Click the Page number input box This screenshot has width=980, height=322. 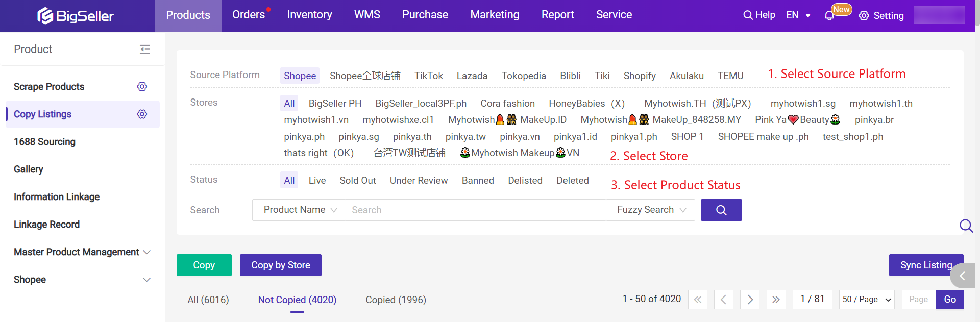pos(919,300)
